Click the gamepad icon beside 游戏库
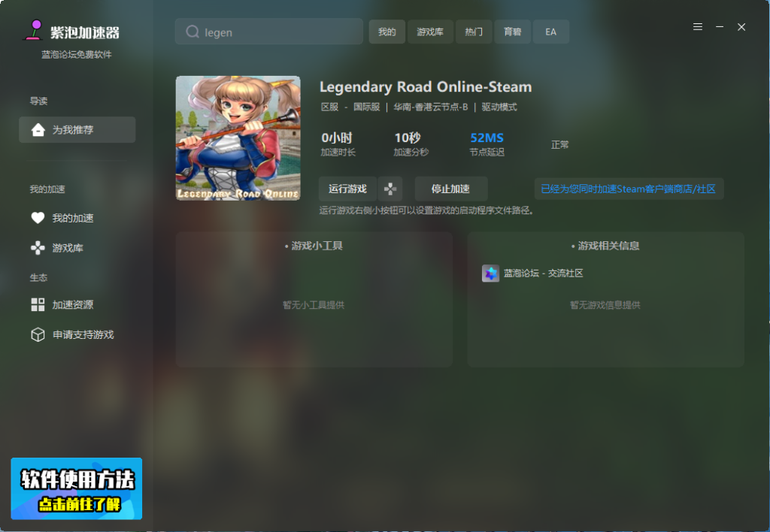 point(38,248)
